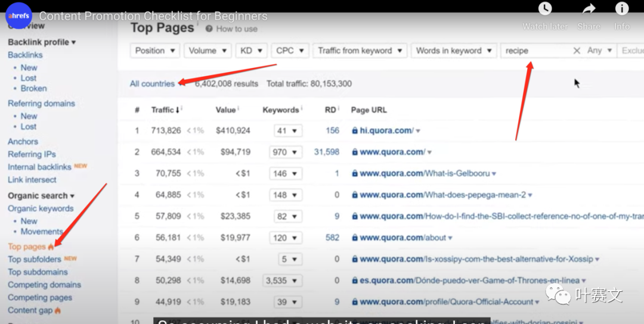
Task: Open Broken backlinks in the sidebar
Action: point(33,88)
